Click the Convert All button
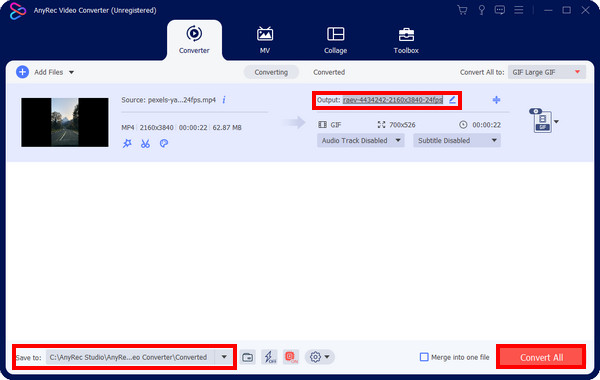Viewport: 600px width, 380px height. tap(541, 357)
